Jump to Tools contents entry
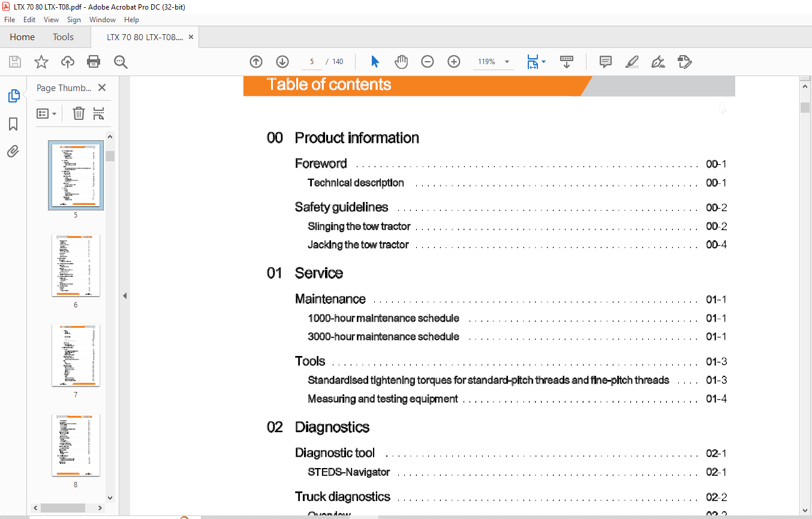 point(310,361)
